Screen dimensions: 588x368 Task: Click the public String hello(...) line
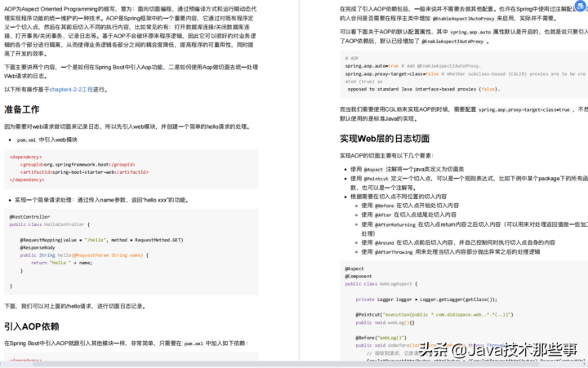[x=84, y=255]
